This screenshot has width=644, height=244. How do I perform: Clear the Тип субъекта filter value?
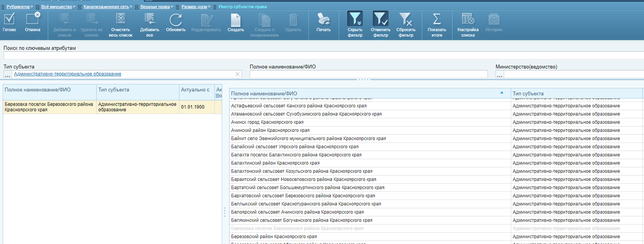click(237, 74)
